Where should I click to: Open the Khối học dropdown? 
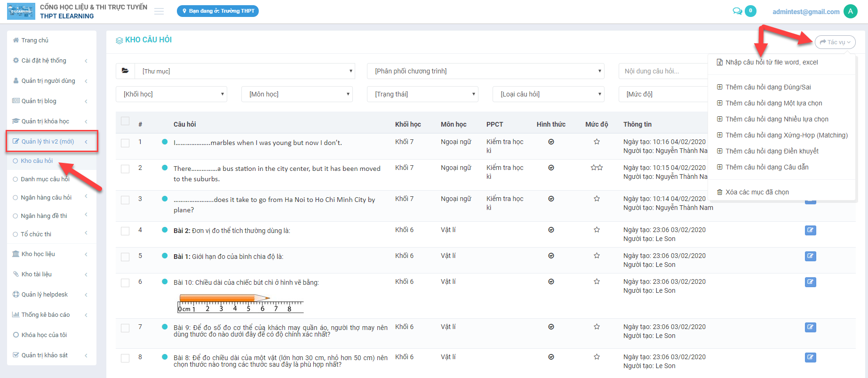pyautogui.click(x=172, y=94)
